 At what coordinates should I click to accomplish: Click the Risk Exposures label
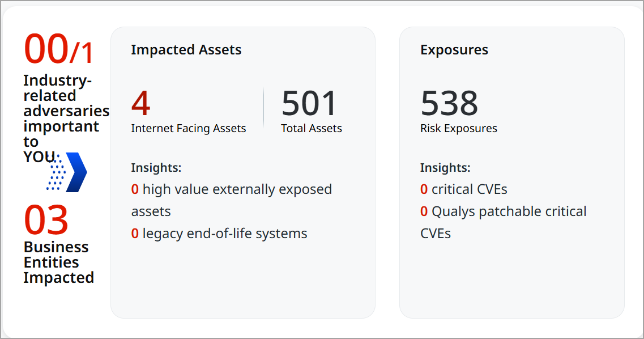(458, 129)
